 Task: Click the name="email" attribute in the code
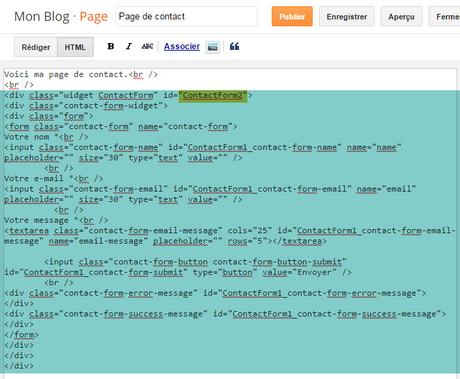tap(386, 189)
